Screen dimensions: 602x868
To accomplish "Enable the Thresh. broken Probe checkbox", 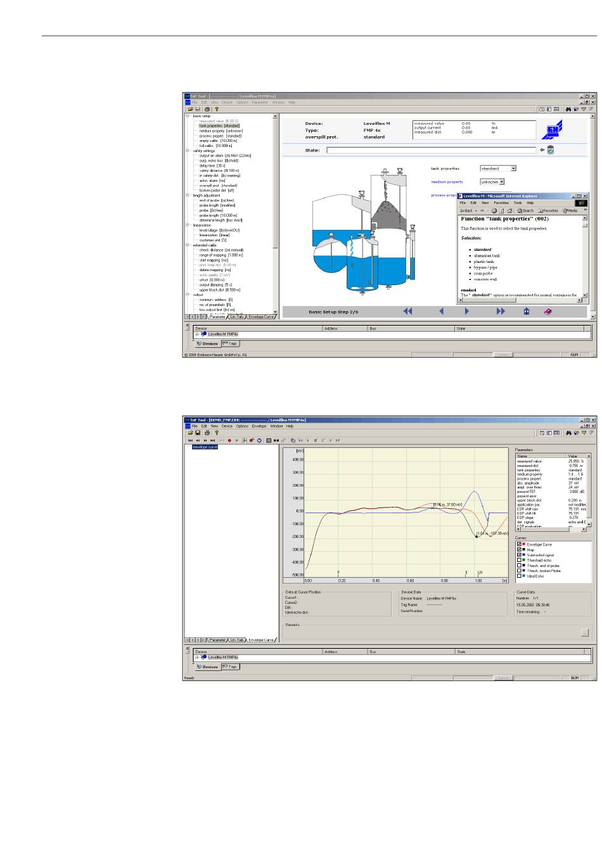I will [x=520, y=571].
